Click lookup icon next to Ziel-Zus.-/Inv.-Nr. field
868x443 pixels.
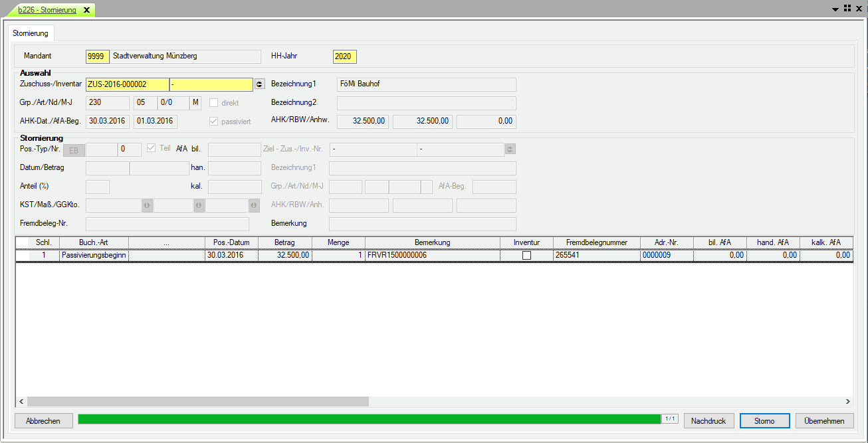click(510, 149)
